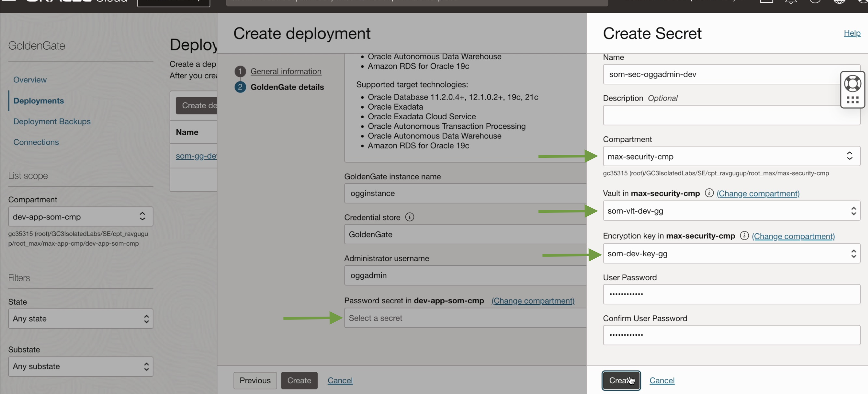Image resolution: width=868 pixels, height=394 pixels.
Task: Click the grid dots below the lifebuoy
Action: (852, 100)
